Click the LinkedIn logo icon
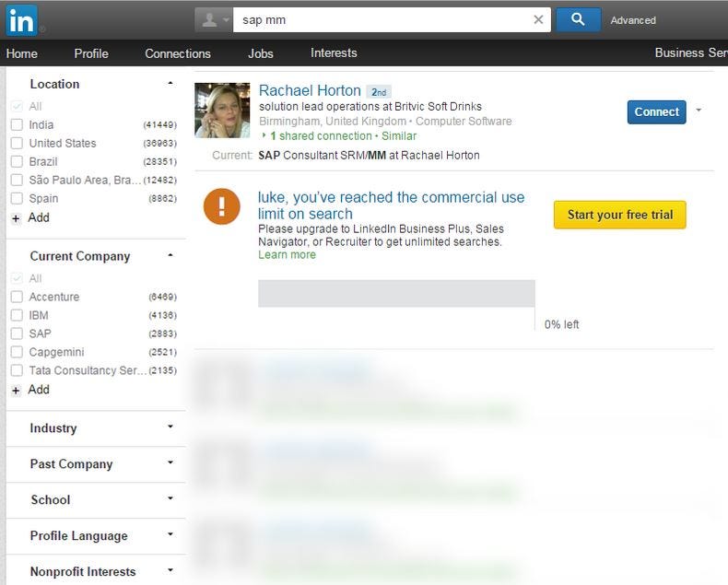This screenshot has height=585, width=728. 21,20
